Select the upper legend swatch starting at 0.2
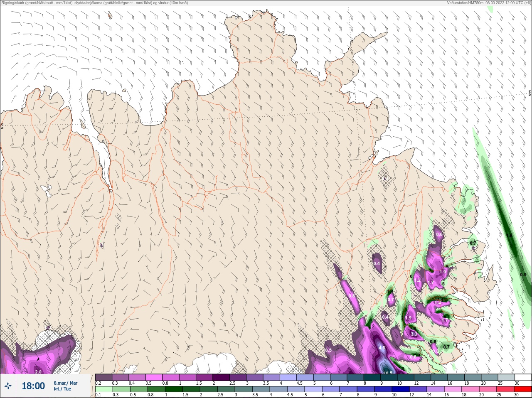The image size is (532, 398). pyautogui.click(x=103, y=377)
